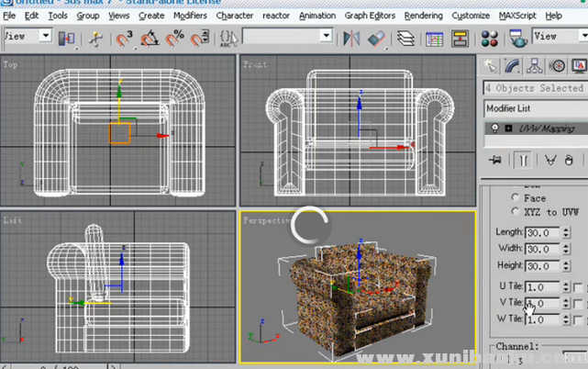Viewport: 588px width, 369px height.
Task: Toggle the Percent Snap icon
Action: pos(174,38)
